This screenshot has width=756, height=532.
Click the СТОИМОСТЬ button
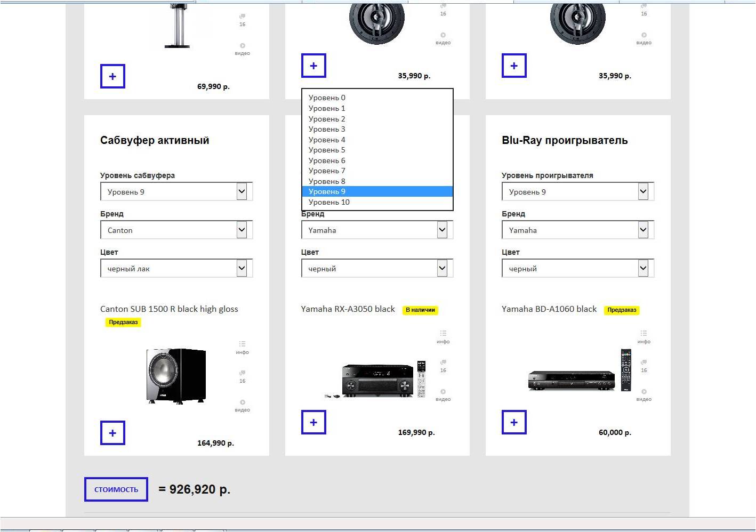(116, 489)
